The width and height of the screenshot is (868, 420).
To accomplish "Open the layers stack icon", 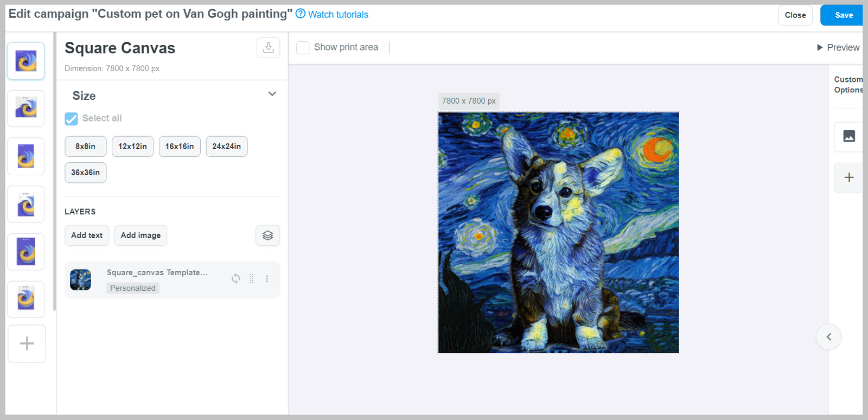I will pos(267,236).
